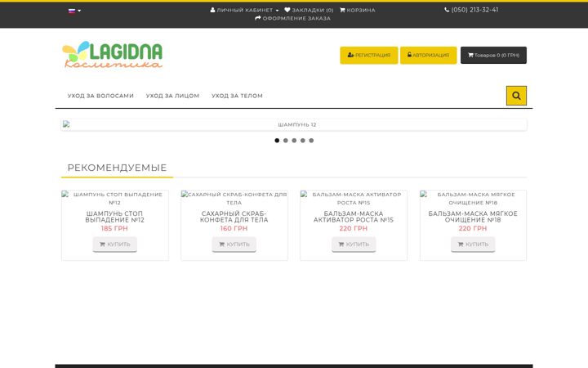Image resolution: width=588 pixels, height=368 pixels.
Task: Click the Lagidna Косметика logo
Action: coord(112,55)
